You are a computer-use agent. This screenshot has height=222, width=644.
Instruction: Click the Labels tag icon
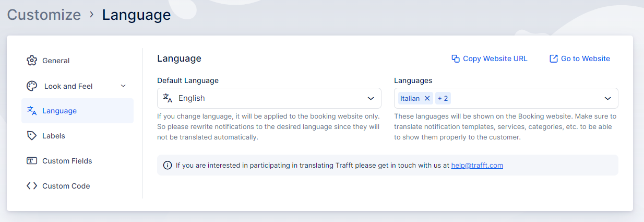coord(32,136)
